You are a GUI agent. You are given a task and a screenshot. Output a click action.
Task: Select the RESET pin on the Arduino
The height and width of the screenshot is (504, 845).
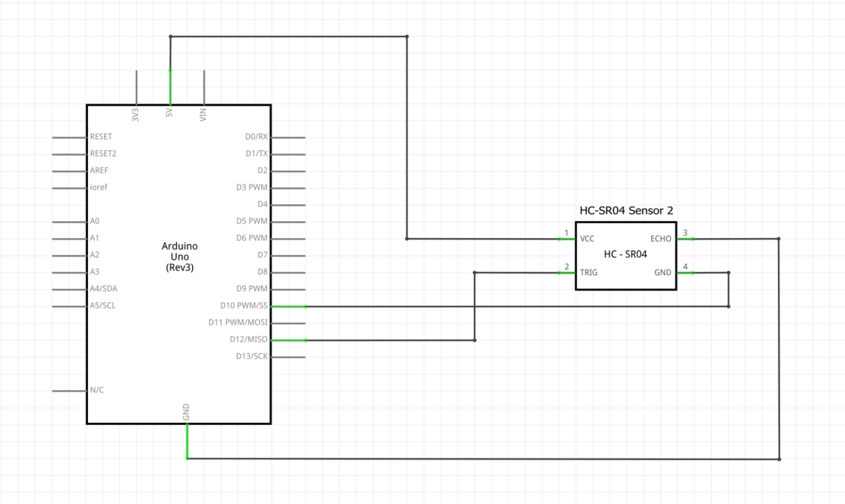pos(69,137)
